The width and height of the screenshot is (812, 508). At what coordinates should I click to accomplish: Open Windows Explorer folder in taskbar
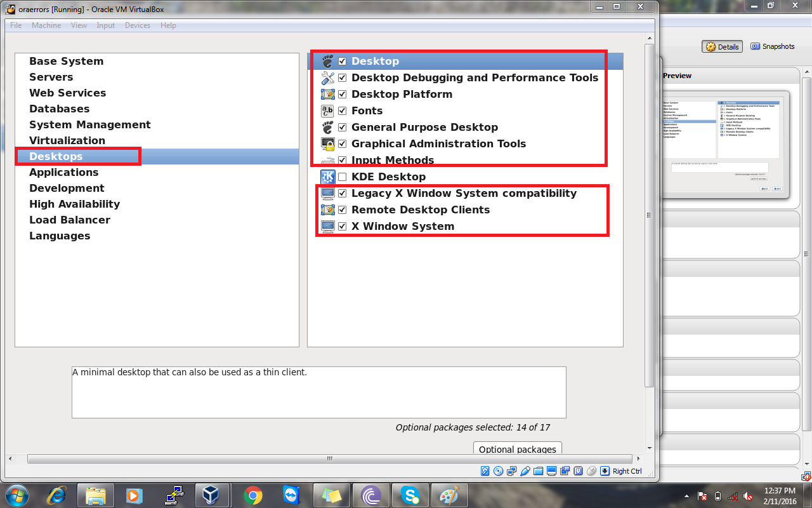click(96, 495)
